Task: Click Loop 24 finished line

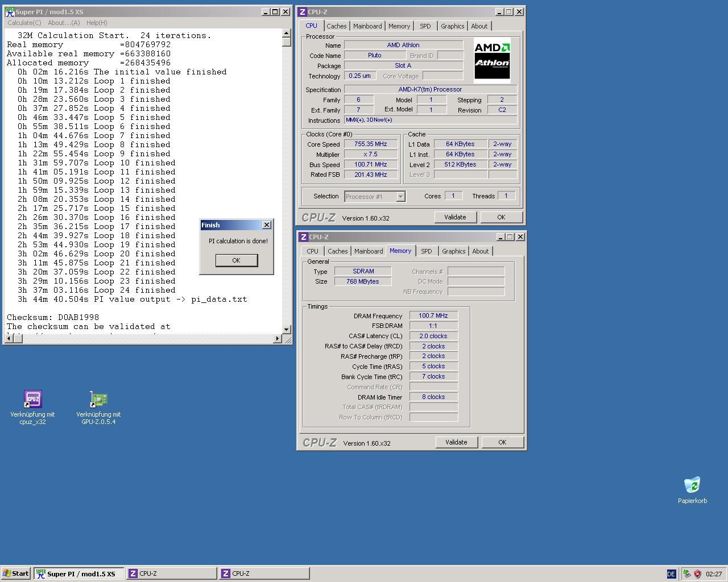Action: pyautogui.click(x=97, y=290)
